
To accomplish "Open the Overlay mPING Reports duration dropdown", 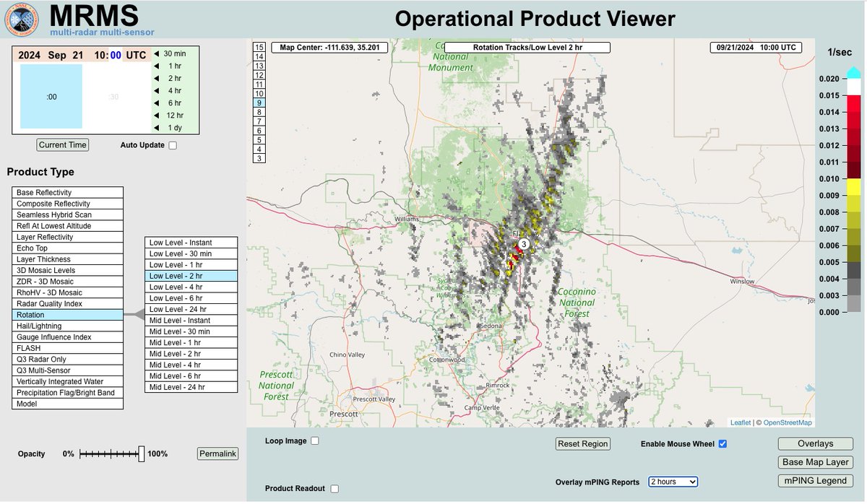I will tap(673, 482).
